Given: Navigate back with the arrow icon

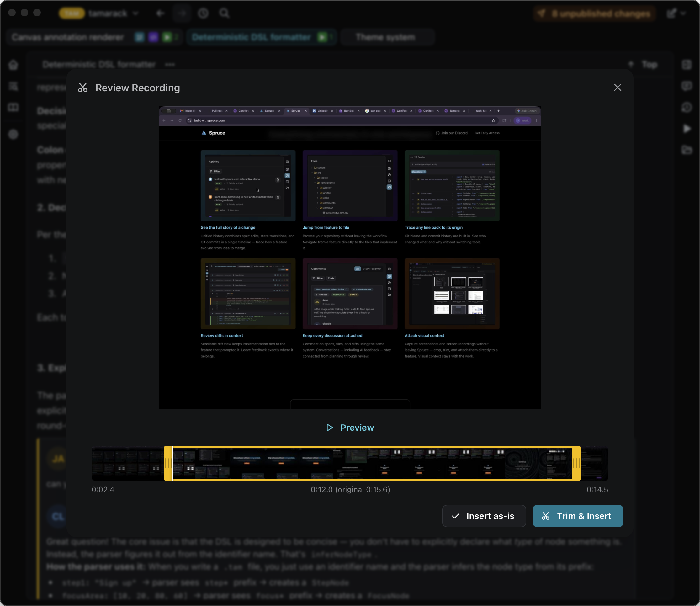Looking at the screenshot, I should [x=160, y=13].
